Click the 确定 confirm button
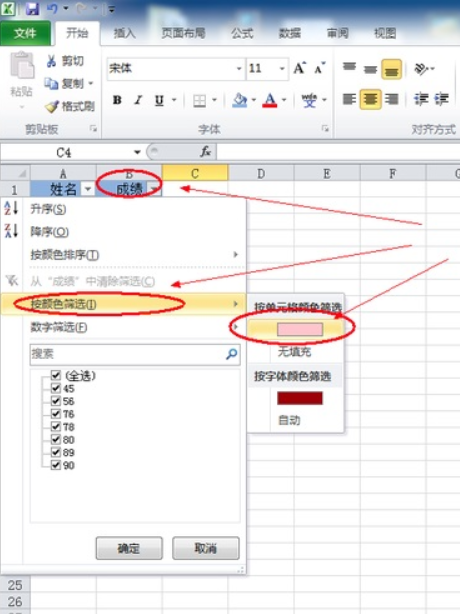This screenshot has height=614, width=460. pyautogui.click(x=129, y=548)
